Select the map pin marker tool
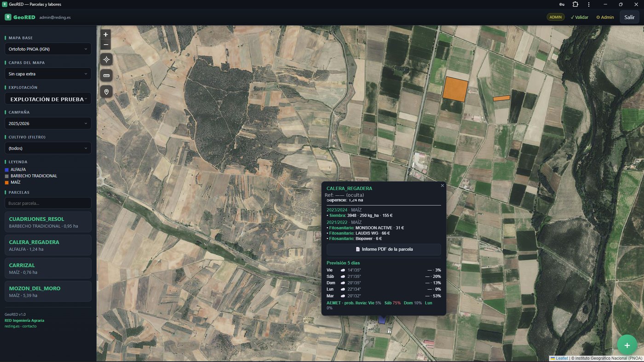The height and width of the screenshot is (362, 644). coord(106,92)
